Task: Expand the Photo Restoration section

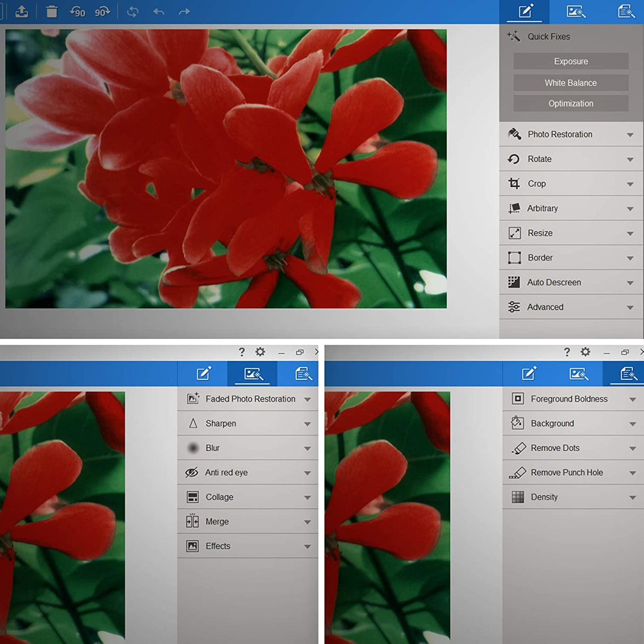Action: coord(570,134)
